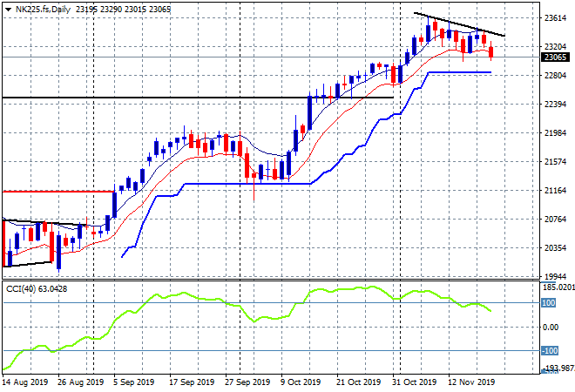Select the CCI(40) 63.0428 indicator label
Image resolution: width=575 pixels, height=392 pixels.
tap(37, 289)
